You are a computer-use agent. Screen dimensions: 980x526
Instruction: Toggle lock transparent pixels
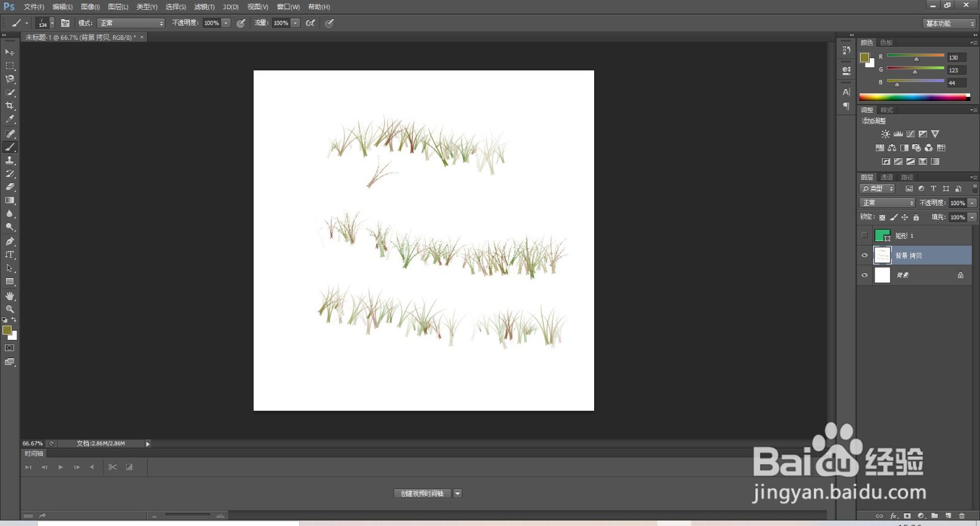tap(882, 217)
